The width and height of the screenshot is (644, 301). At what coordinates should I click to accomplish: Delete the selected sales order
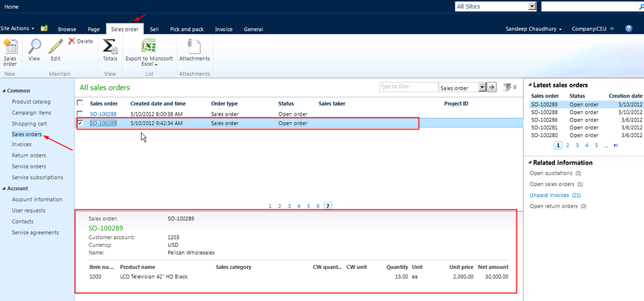pos(80,41)
